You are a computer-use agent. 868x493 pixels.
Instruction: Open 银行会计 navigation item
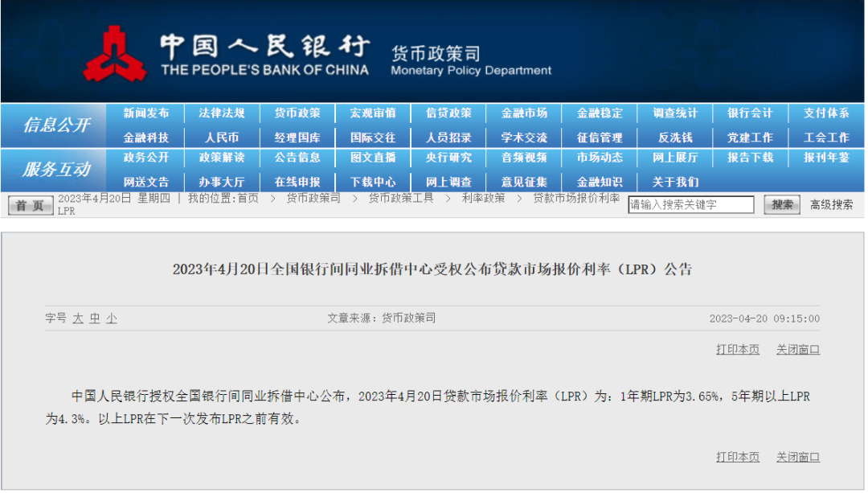750,113
